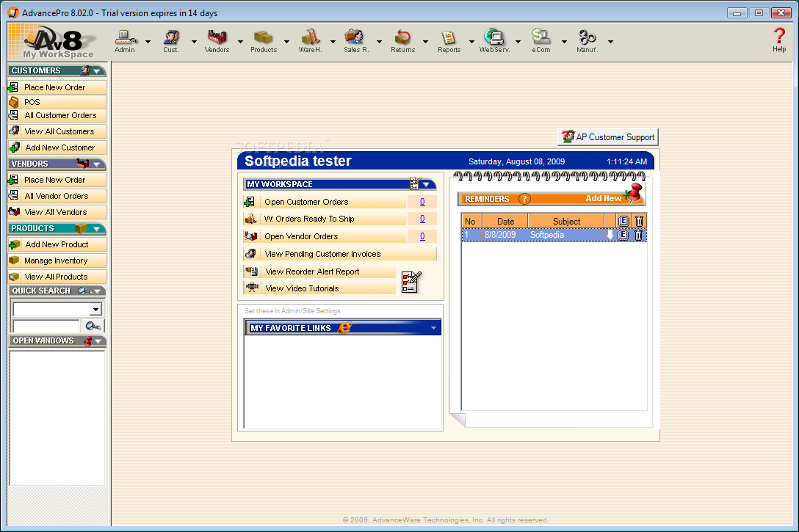
Task: Open the Manuf. toolbar icon
Action: 587,41
